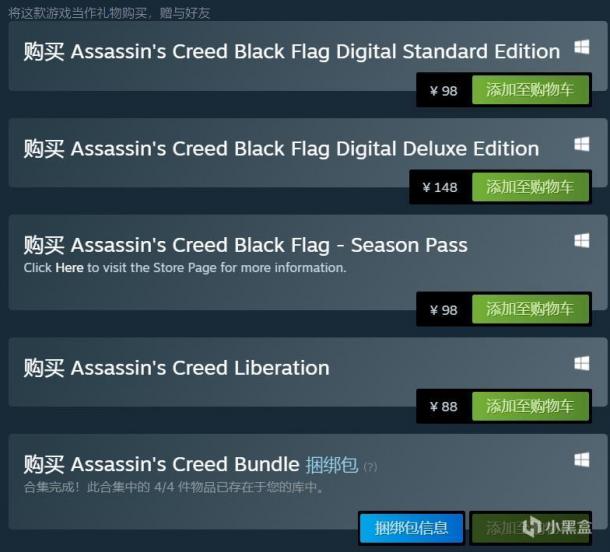The width and height of the screenshot is (610, 552).
Task: Click the (?) help icon beside 捆绑包
Action: coord(370,467)
